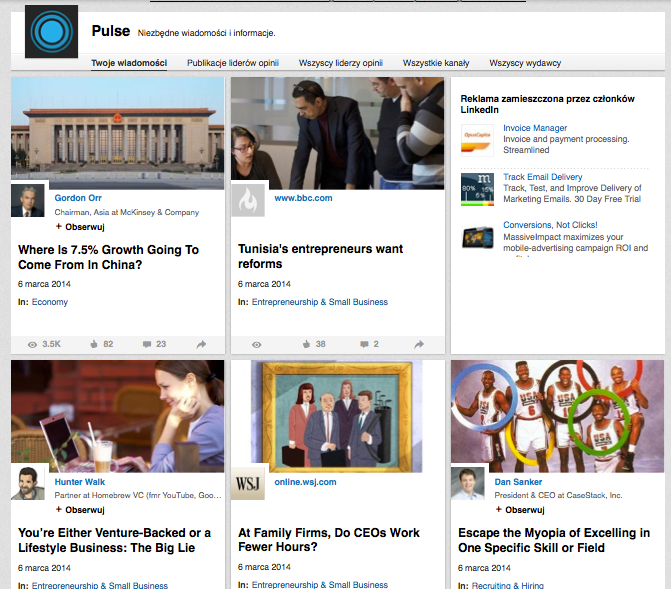Switch to Publikacje liderów opinii tab
Screen dimensions: 671x589
pos(233,63)
